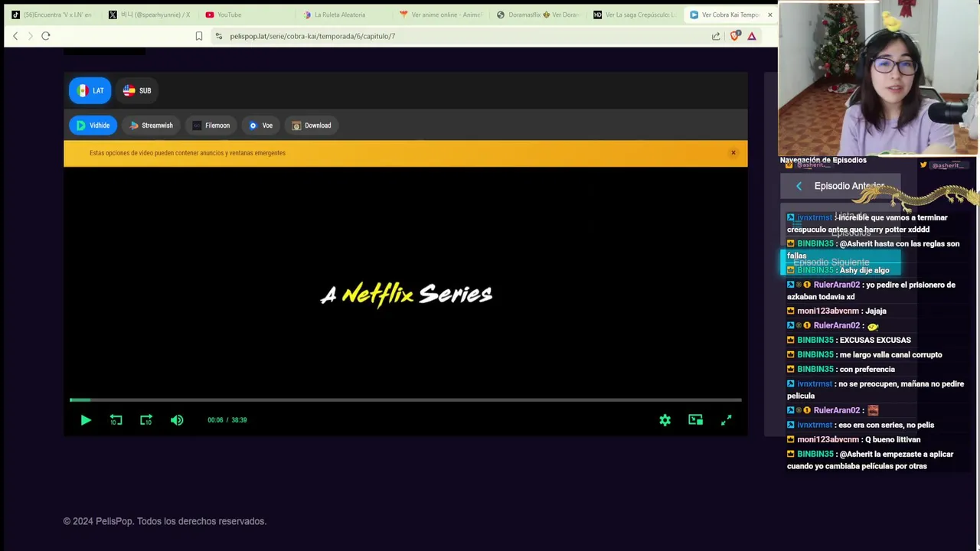Image resolution: width=980 pixels, height=551 pixels.
Task: Choose the Voe video server
Action: [261, 126]
